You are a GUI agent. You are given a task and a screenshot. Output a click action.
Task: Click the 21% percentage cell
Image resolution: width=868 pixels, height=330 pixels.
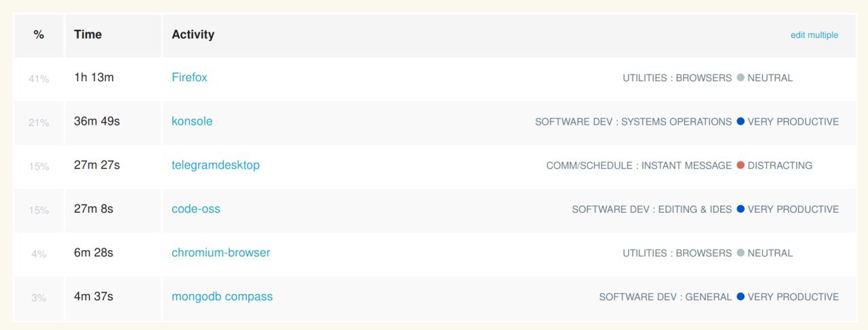click(39, 123)
